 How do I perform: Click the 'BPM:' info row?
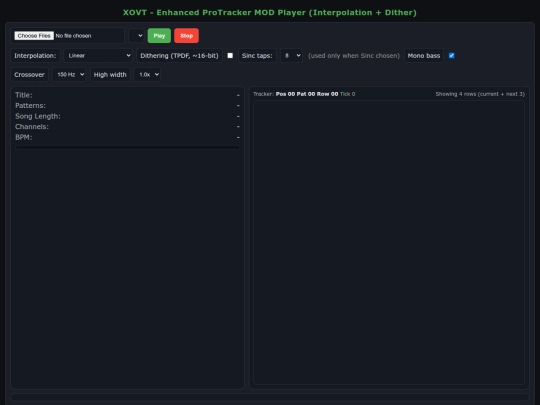click(x=127, y=137)
